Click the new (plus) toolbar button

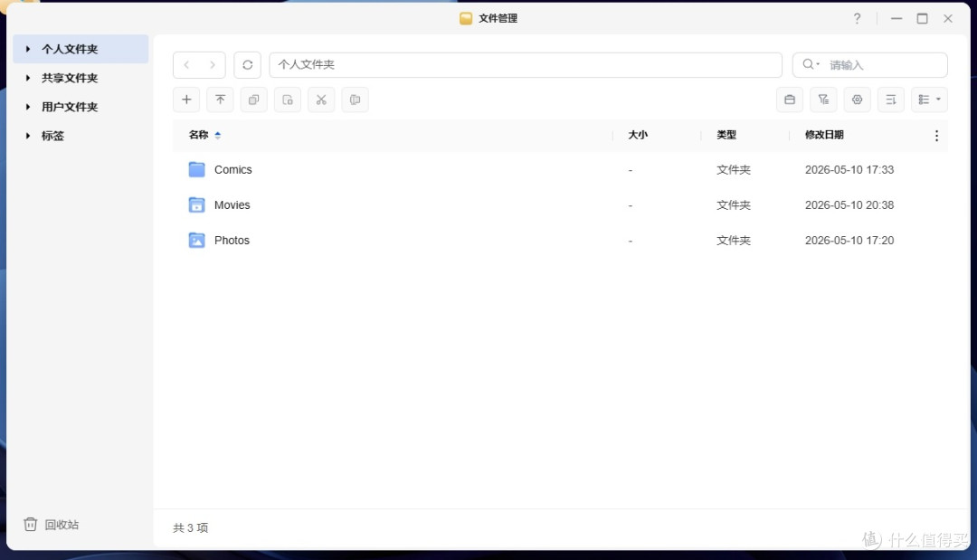tap(186, 100)
